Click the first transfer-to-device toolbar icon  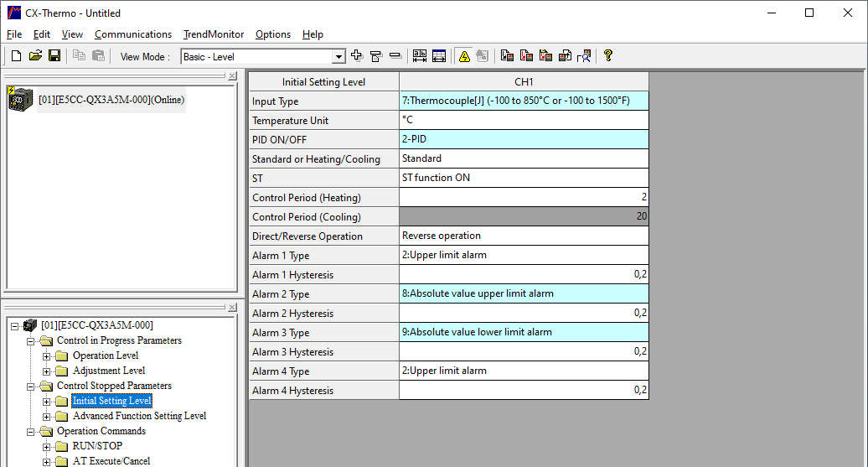(507, 56)
